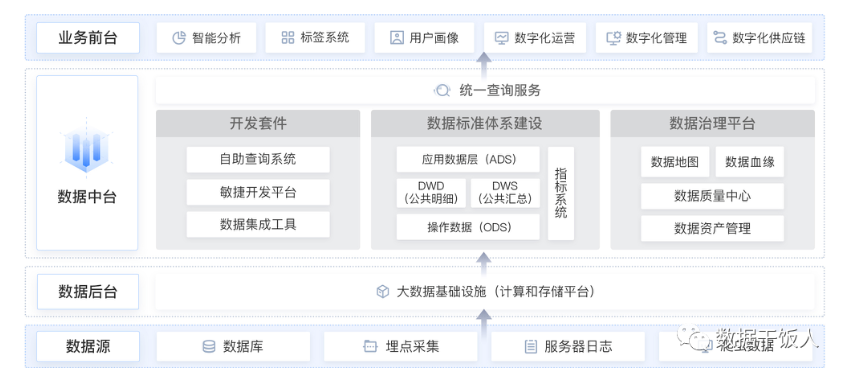Click the folder-style icon beside 埋点采集
This screenshot has width=851, height=379.
click(x=370, y=346)
